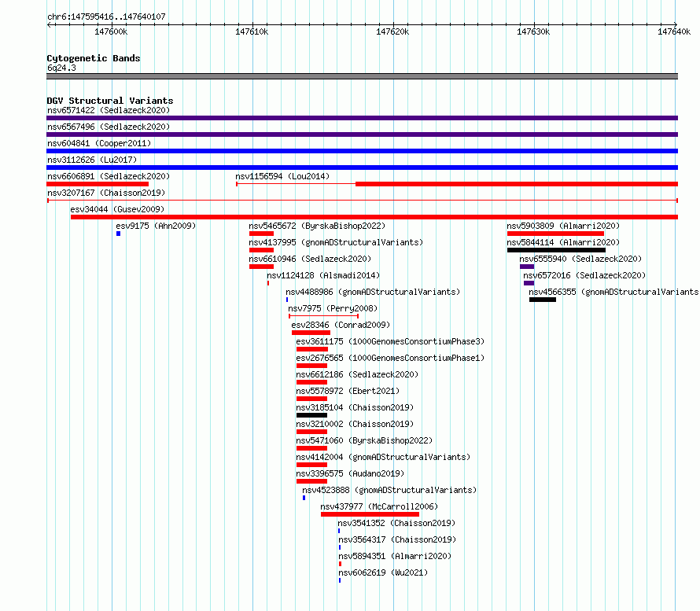The height and width of the screenshot is (611, 700).
Task: Click the nsv4137995 gnomAD red bar
Action: 261,250
